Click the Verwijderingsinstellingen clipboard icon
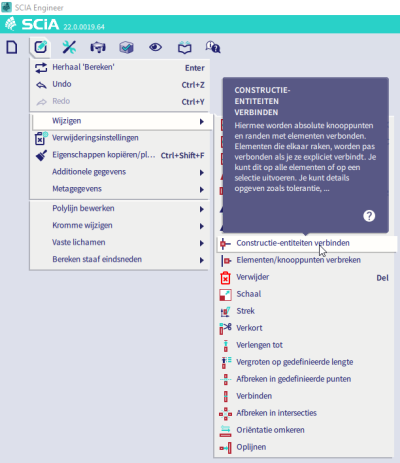Viewport: 400px width, 463px height. pyautogui.click(x=41, y=138)
